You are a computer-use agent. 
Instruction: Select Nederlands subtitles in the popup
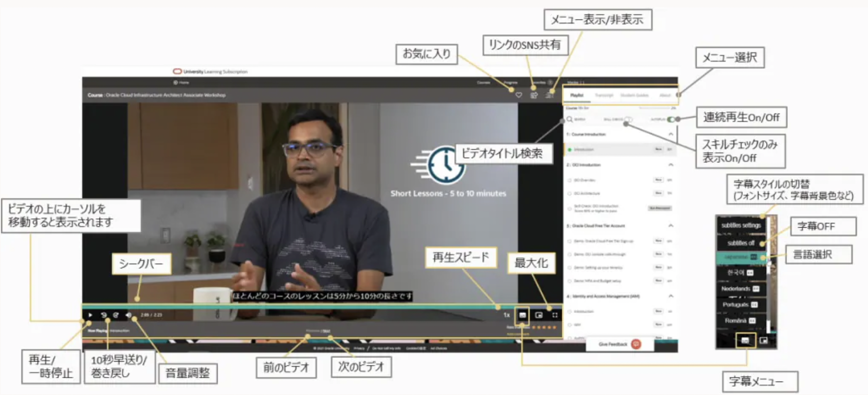(740, 288)
